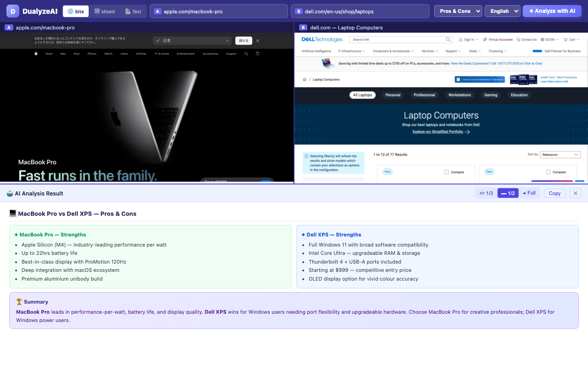Click the arrow beside Explore our Simplified Portfolio
The width and height of the screenshot is (588, 368).
point(467,132)
